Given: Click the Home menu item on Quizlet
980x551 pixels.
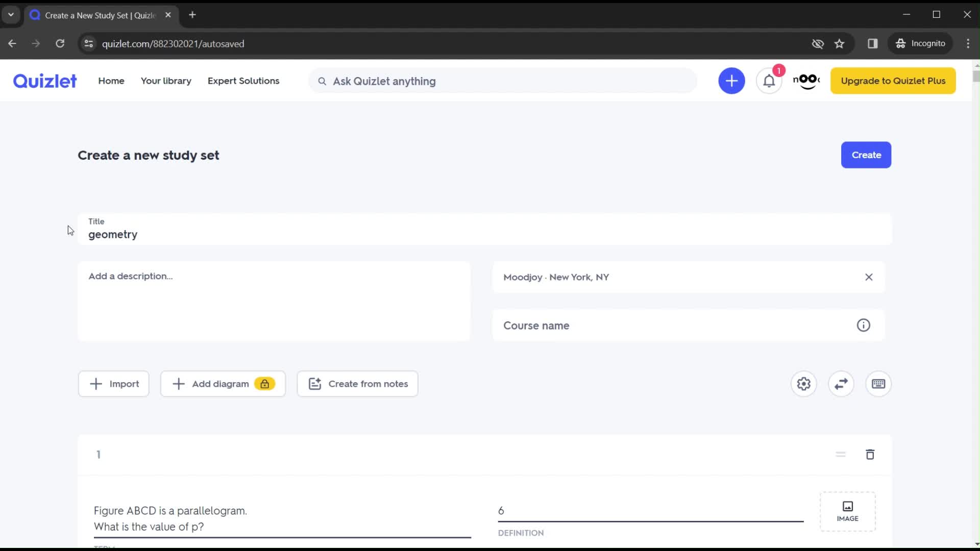Looking at the screenshot, I should tap(112, 81).
